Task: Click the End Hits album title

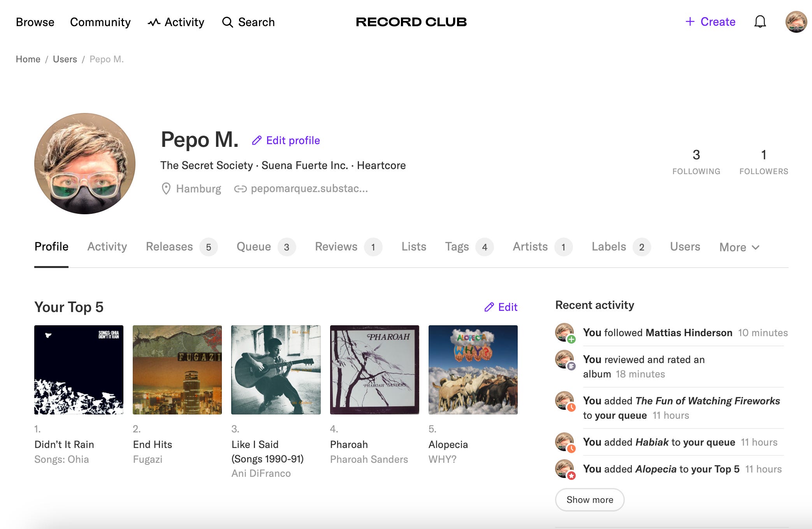Action: click(153, 444)
